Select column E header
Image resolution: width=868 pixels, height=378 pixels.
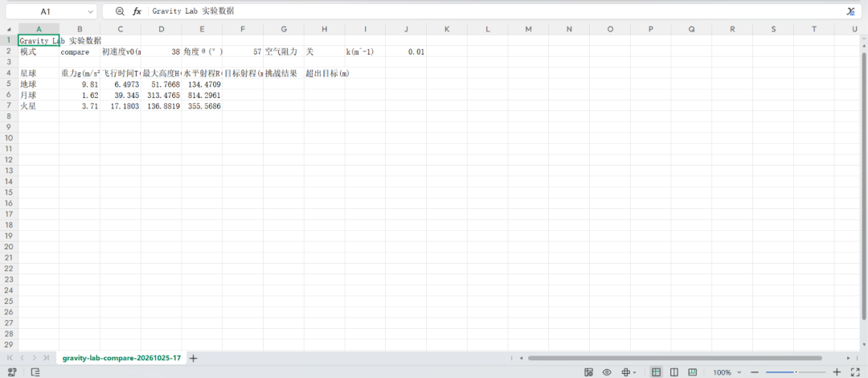coord(202,30)
